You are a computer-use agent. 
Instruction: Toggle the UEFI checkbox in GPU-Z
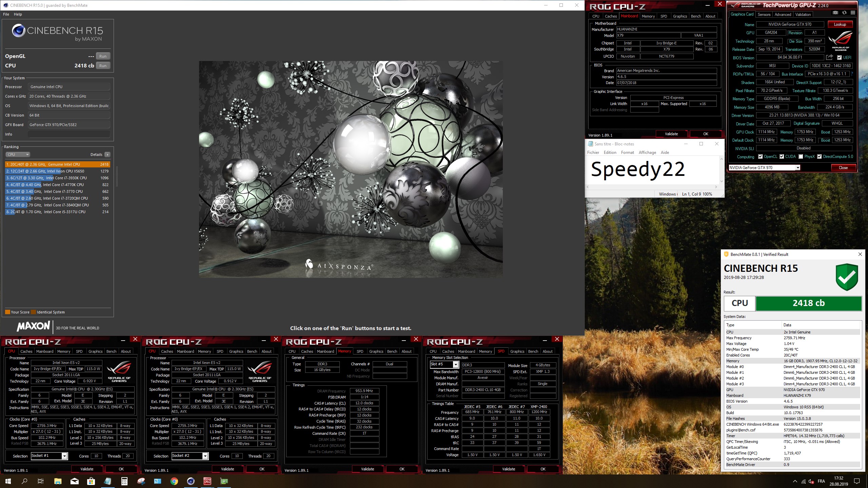[840, 58]
